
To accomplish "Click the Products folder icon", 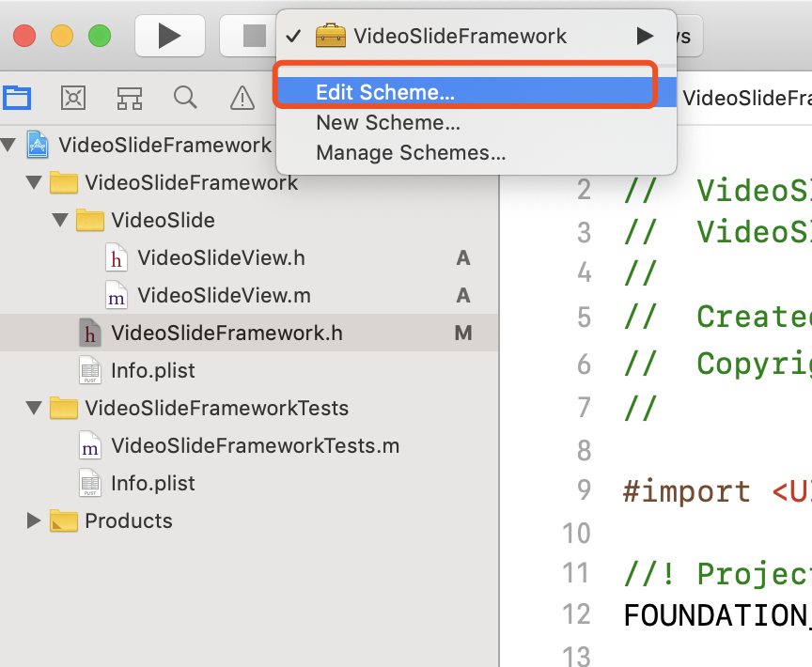I will [64, 520].
